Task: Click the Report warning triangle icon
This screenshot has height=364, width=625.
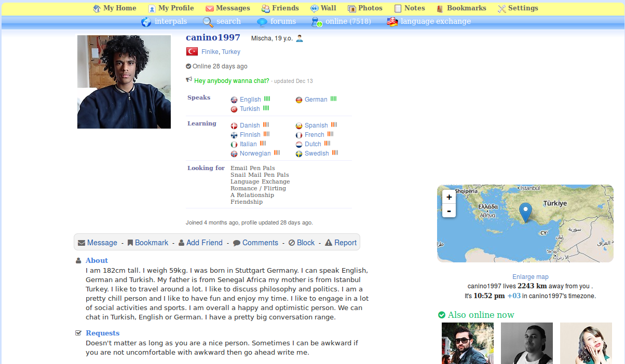Action: click(x=329, y=243)
